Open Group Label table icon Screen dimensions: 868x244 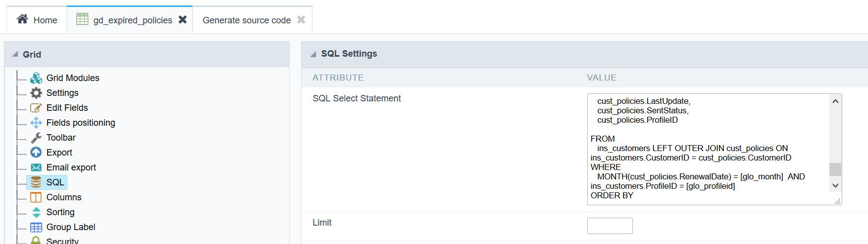point(36,227)
